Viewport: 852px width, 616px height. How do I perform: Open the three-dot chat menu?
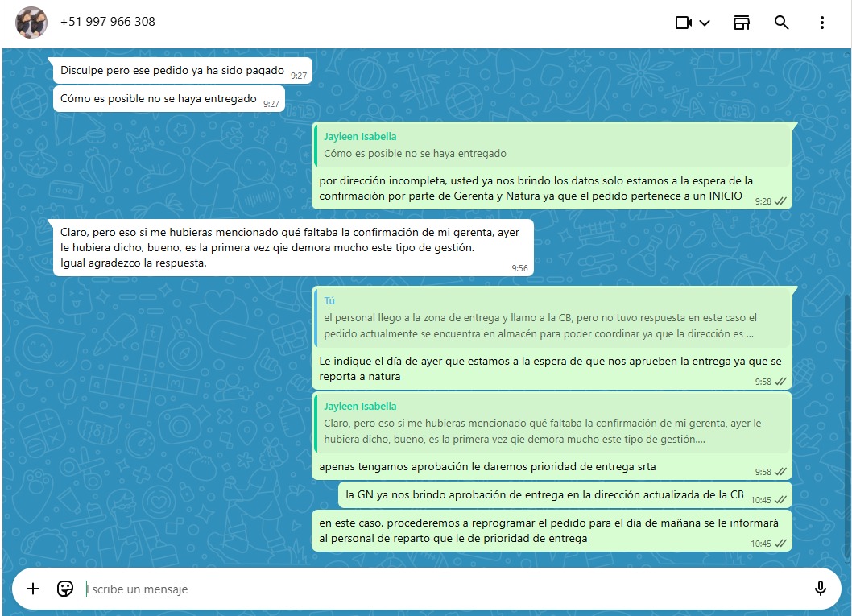821,23
